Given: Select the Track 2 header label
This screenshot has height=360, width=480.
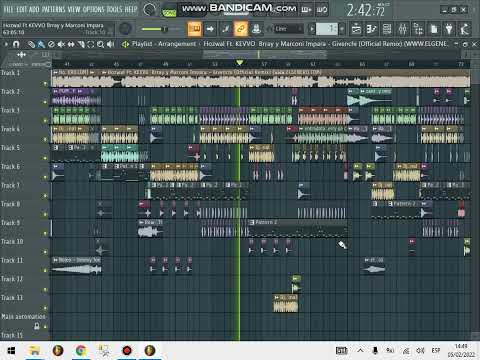Looking at the screenshot, I should click(10, 92).
